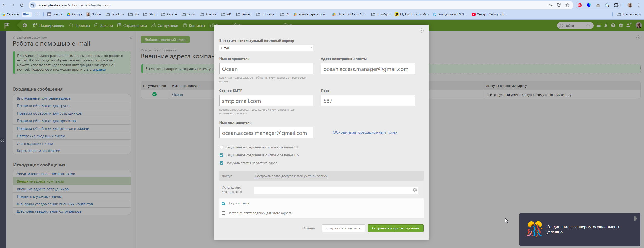Click the user icon with the 11 badge
The height and width of the screenshot is (248, 644).
click(629, 25)
